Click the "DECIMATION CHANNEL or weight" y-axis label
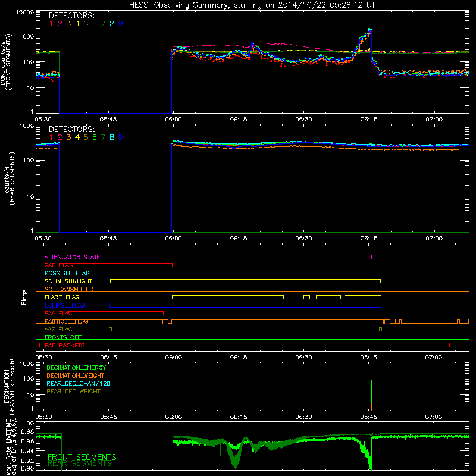 (x=9, y=386)
